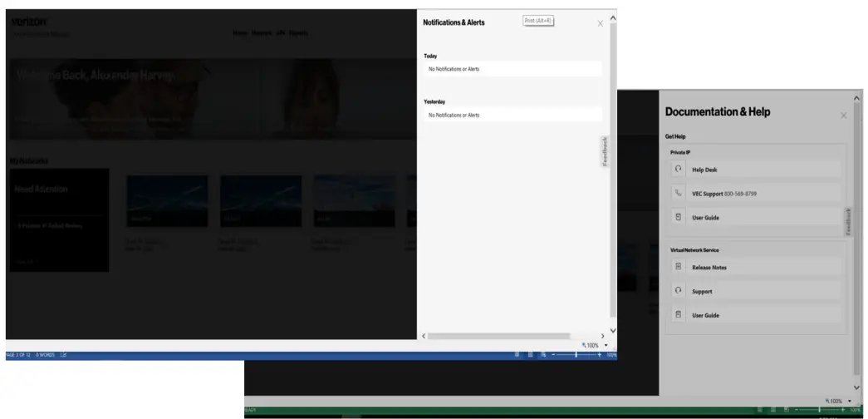The width and height of the screenshot is (868, 419).
Task: Click PAGE 3 OF 12 in Word status bar
Action: click(x=17, y=355)
